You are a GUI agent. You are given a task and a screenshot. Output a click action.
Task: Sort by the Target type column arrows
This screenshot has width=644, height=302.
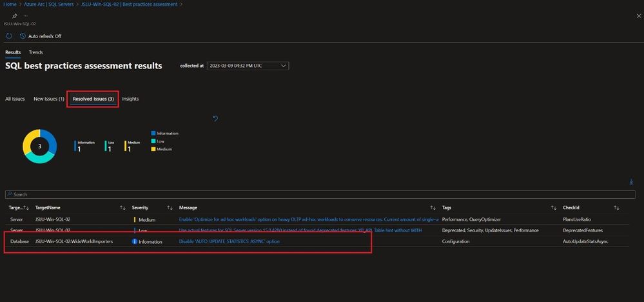tap(26, 208)
